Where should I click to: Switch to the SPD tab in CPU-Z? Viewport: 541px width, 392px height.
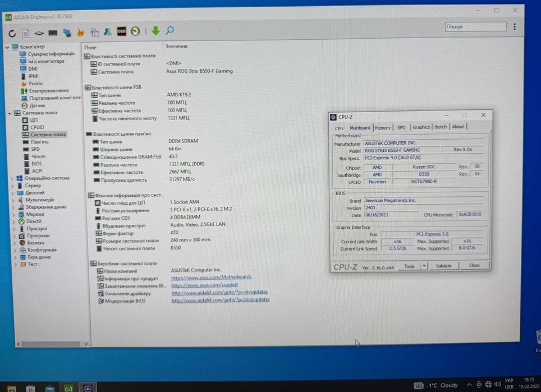[x=401, y=127]
